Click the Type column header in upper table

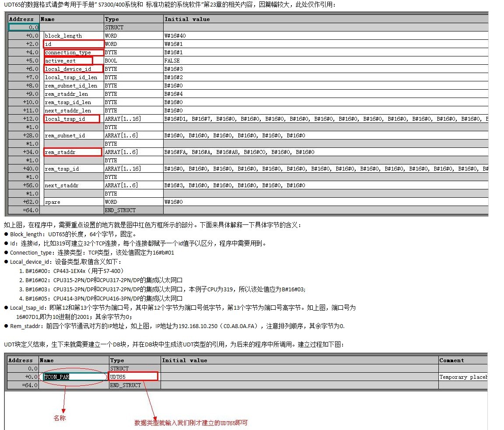click(133, 19)
